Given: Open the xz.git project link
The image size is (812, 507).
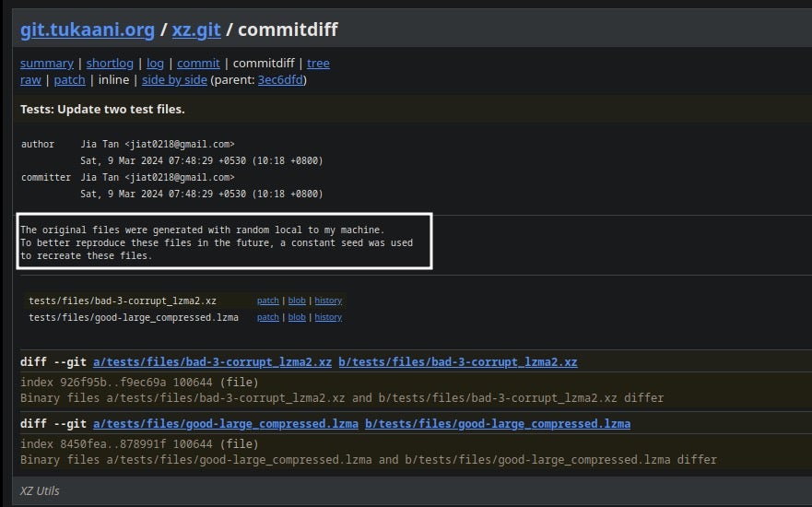Looking at the screenshot, I should click(196, 29).
